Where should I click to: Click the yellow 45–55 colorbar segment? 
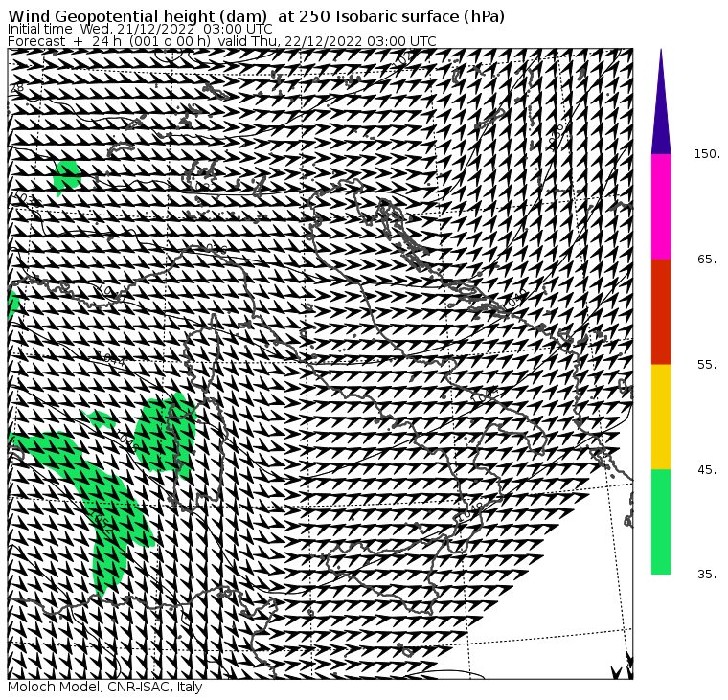pos(661,417)
